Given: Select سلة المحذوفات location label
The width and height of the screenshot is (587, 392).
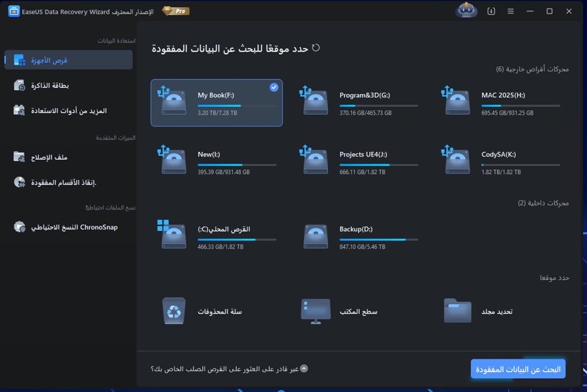Looking at the screenshot, I should (220, 312).
